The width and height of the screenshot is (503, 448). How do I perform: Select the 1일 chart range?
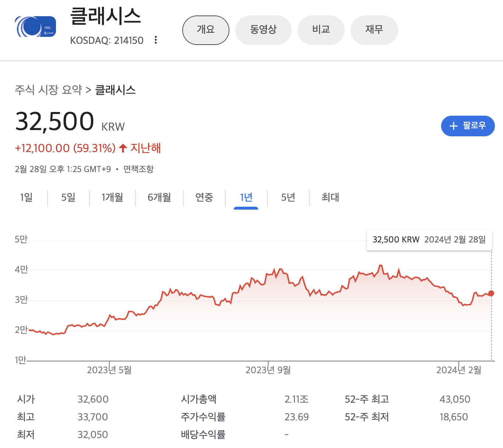(27, 198)
